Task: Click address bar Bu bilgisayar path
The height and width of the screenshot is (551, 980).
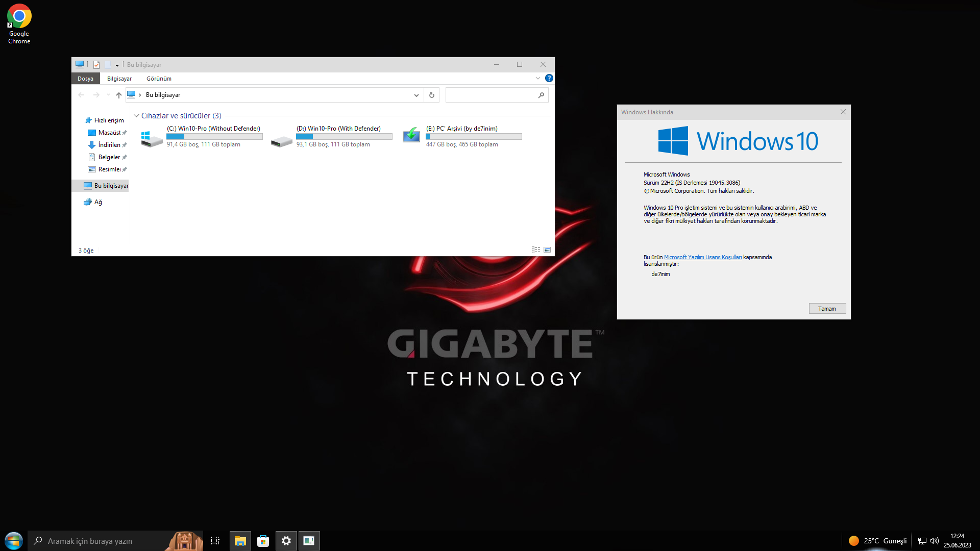Action: (163, 95)
